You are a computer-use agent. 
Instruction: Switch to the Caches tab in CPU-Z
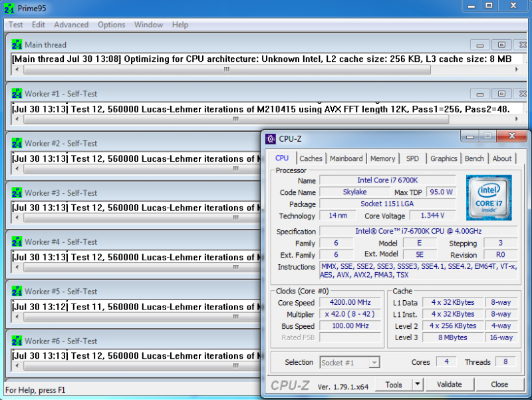pyautogui.click(x=311, y=158)
